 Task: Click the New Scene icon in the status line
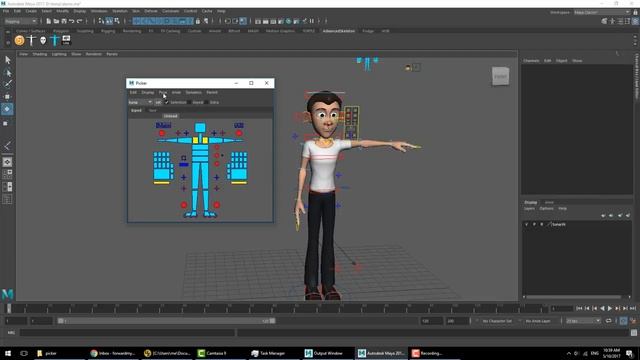(x=49, y=21)
